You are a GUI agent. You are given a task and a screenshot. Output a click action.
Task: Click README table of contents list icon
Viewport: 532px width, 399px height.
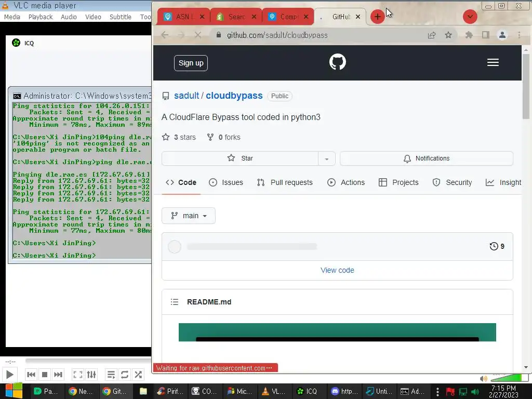[175, 302]
